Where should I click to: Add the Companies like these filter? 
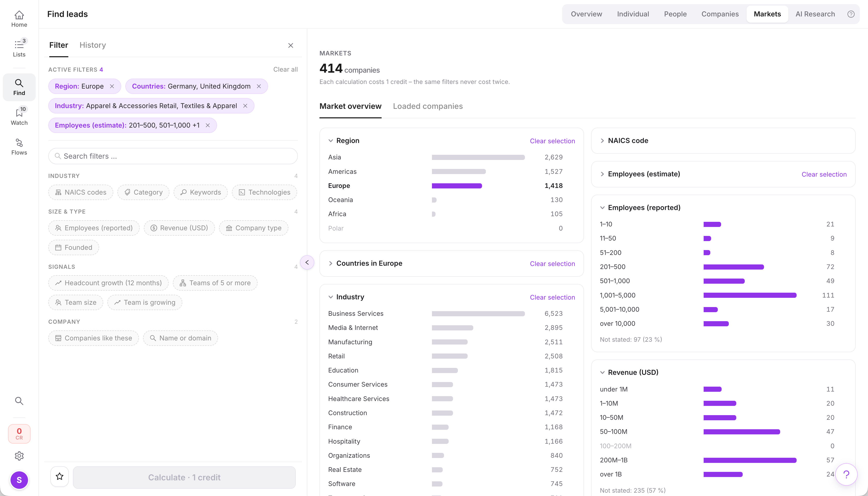click(x=93, y=338)
